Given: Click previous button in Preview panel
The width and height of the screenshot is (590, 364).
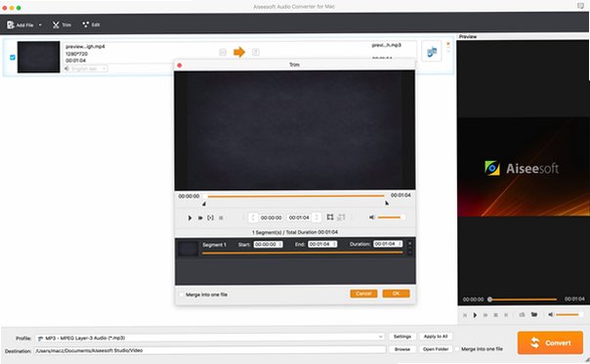Looking at the screenshot, I should click(x=465, y=315).
